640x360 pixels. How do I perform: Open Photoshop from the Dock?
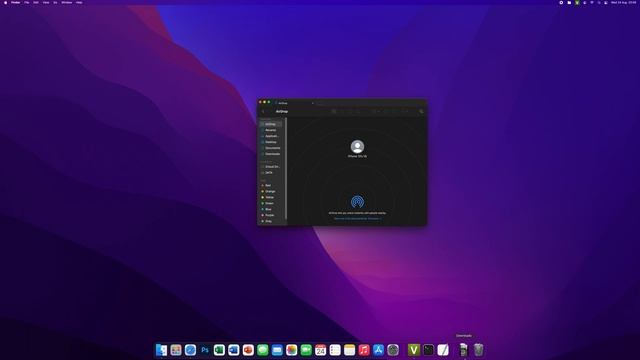tap(205, 350)
